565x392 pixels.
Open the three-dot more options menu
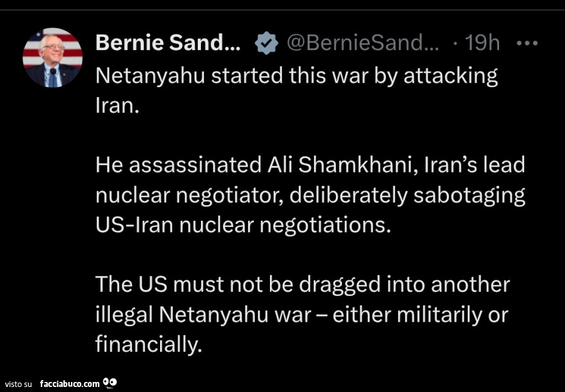pyautogui.click(x=526, y=43)
